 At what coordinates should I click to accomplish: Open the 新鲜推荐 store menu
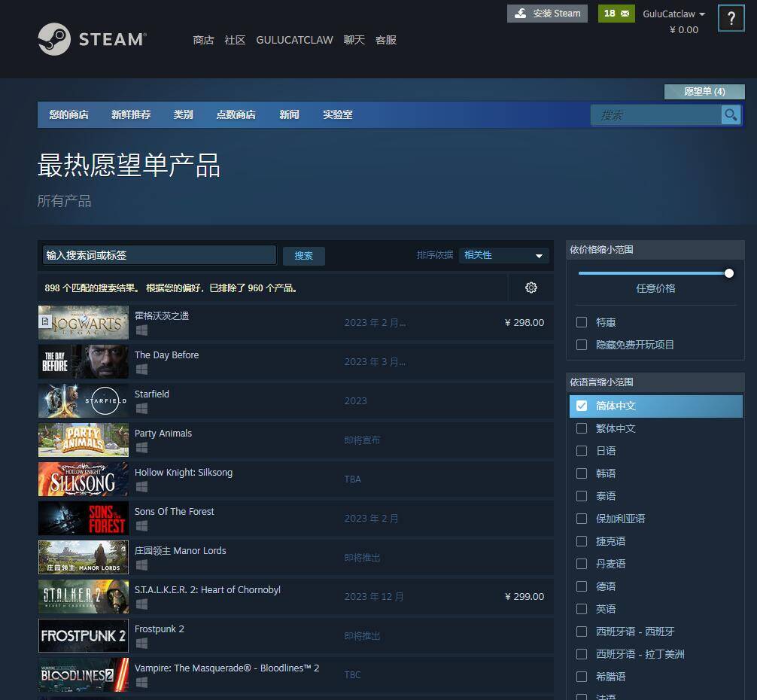click(x=131, y=114)
